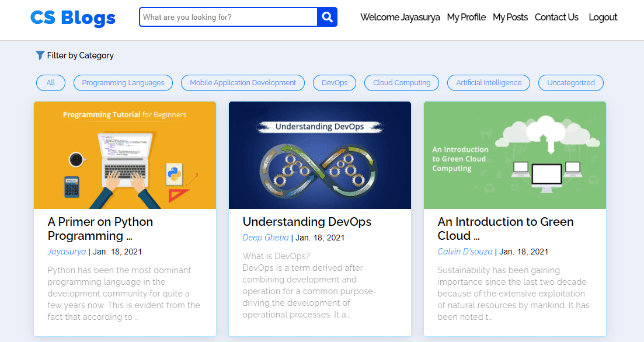Click the Green Cloud Computing thumbnail
Viewport: 644px width, 342px height.
pyautogui.click(x=514, y=155)
